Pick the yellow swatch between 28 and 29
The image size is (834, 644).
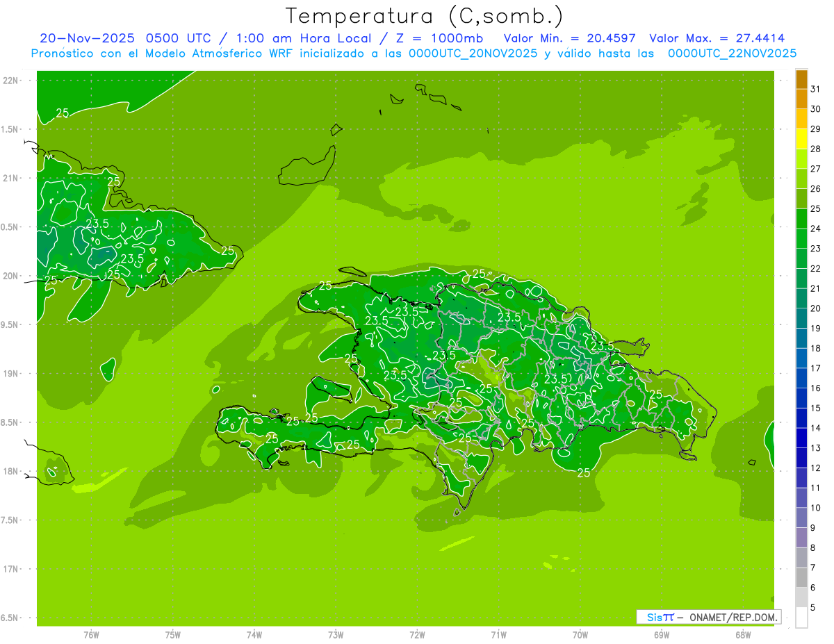pyautogui.click(x=801, y=139)
